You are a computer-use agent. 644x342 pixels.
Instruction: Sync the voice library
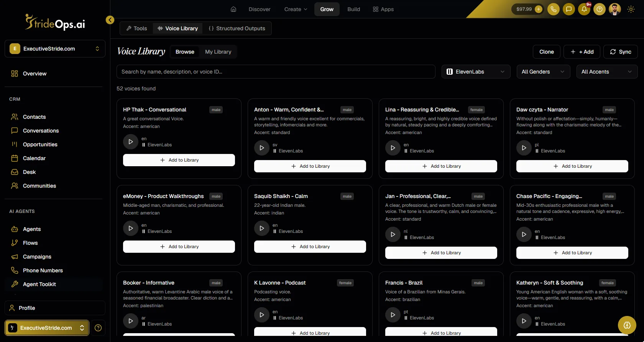tap(621, 52)
